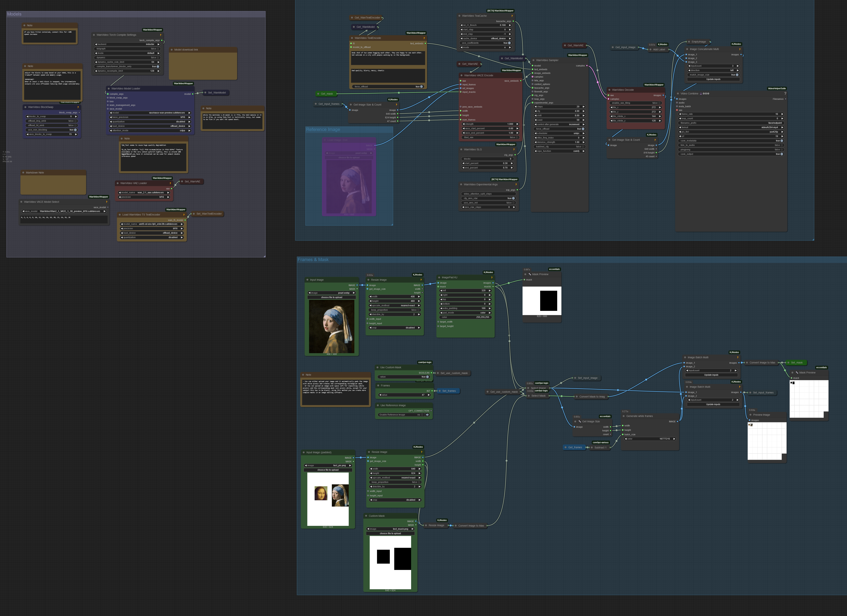Click help icon on Video Combine node

point(785,94)
